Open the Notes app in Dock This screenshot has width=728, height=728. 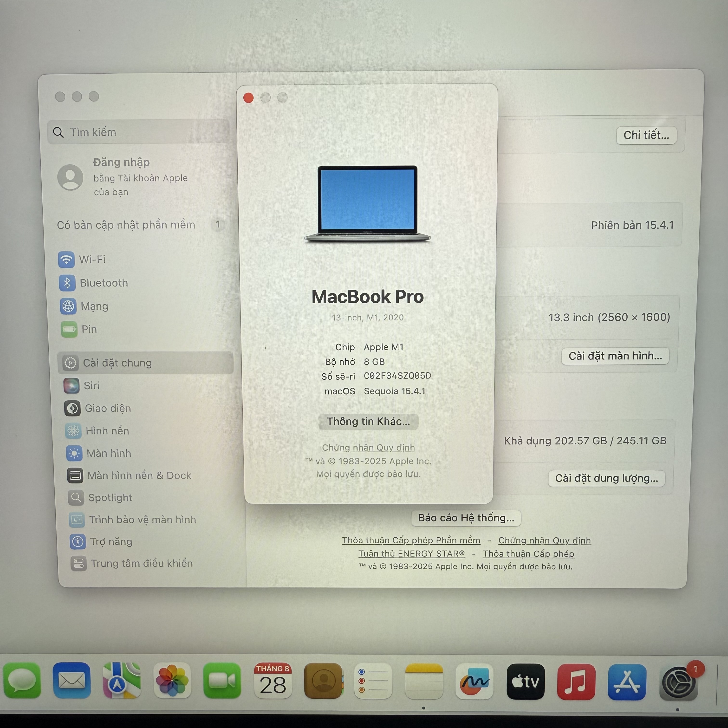tap(424, 681)
